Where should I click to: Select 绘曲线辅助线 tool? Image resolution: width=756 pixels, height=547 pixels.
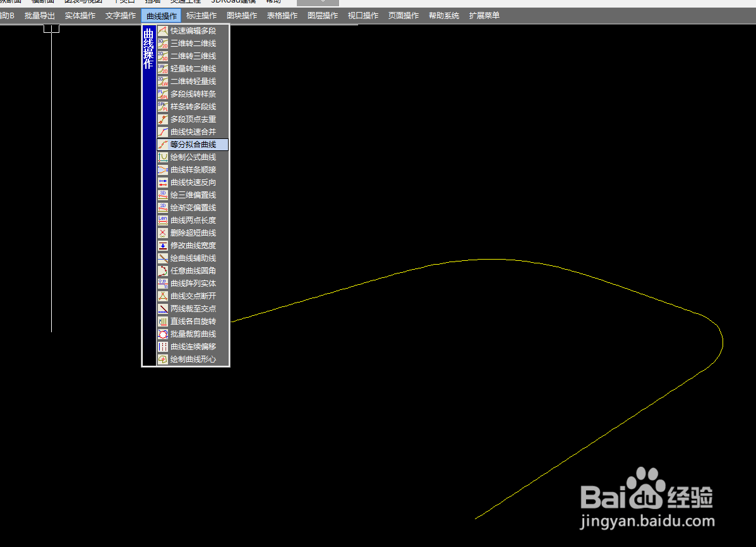point(193,258)
